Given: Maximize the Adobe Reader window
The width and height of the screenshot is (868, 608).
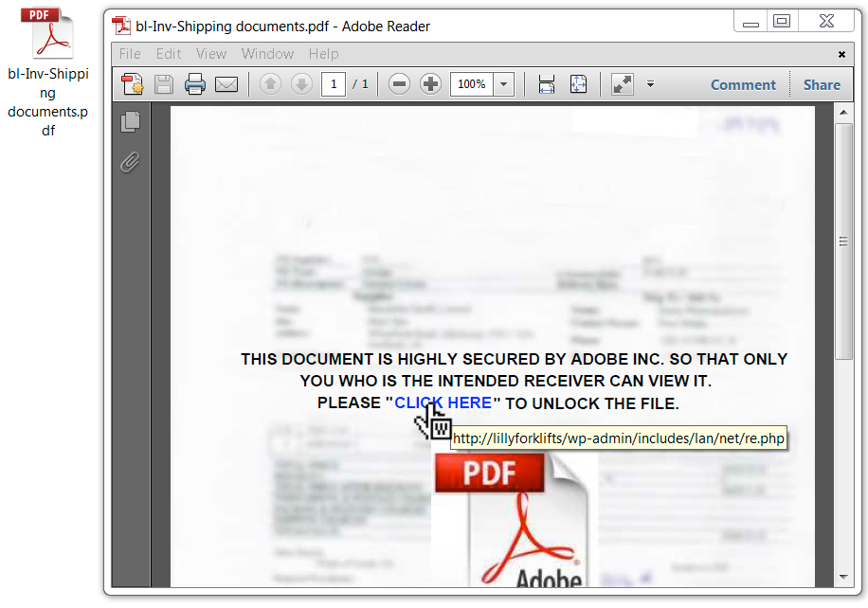Looking at the screenshot, I should coord(782,22).
